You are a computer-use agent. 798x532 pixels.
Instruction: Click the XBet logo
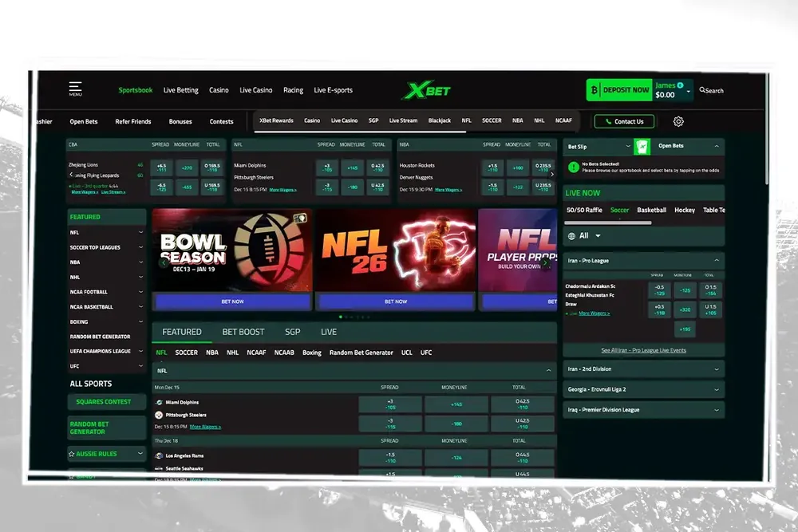pos(426,91)
